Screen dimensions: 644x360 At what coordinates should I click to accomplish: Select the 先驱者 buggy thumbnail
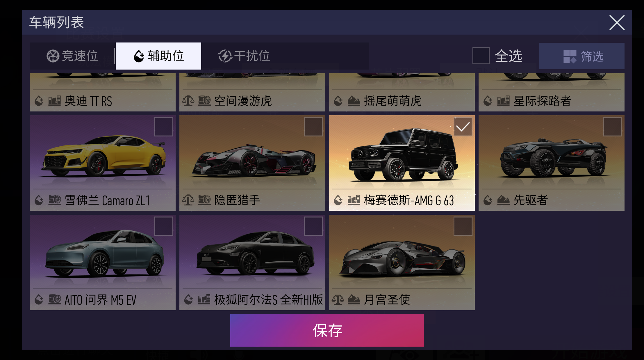point(551,157)
